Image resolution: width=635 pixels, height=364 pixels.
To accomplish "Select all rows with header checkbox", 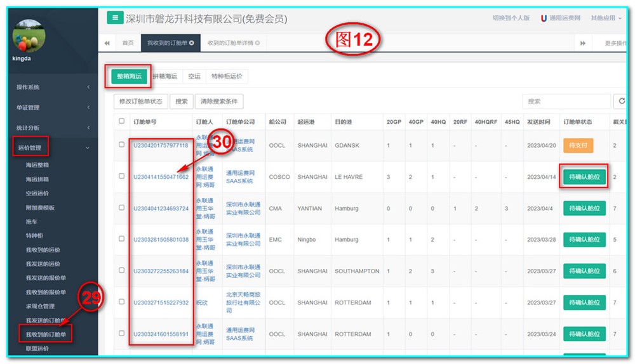I will (x=121, y=121).
